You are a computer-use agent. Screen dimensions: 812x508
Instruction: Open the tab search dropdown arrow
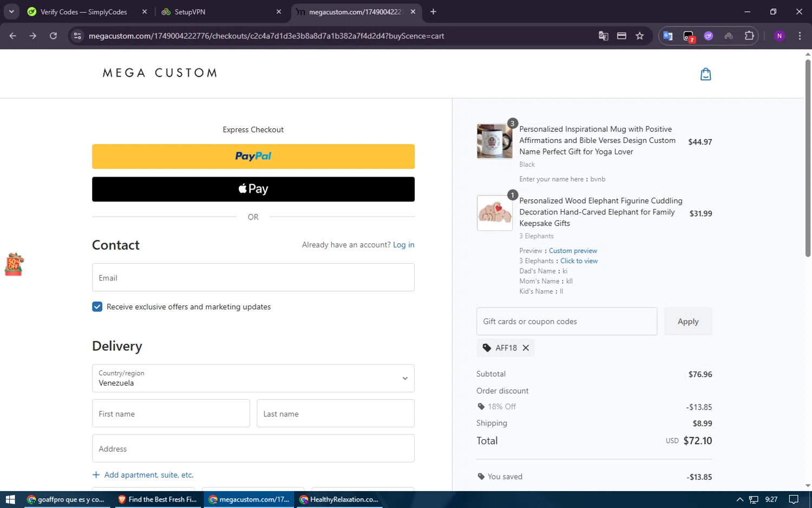pos(11,11)
